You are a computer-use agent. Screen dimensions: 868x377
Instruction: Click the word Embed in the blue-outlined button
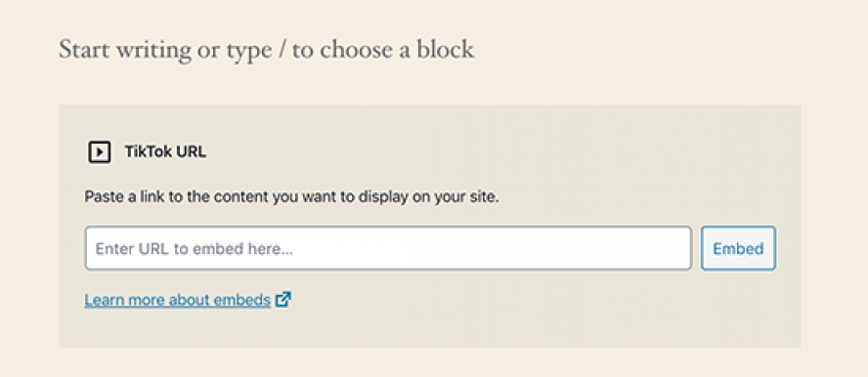[738, 249]
